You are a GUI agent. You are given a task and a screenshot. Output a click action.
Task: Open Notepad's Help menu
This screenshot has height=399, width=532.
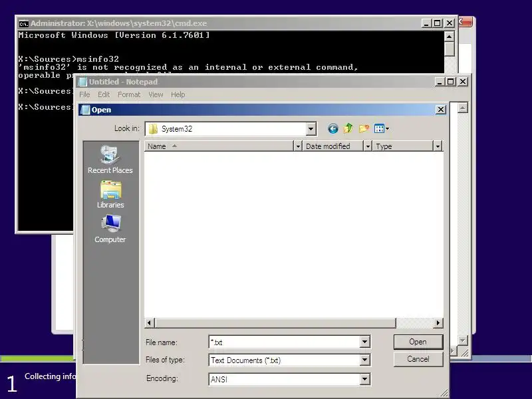[178, 94]
